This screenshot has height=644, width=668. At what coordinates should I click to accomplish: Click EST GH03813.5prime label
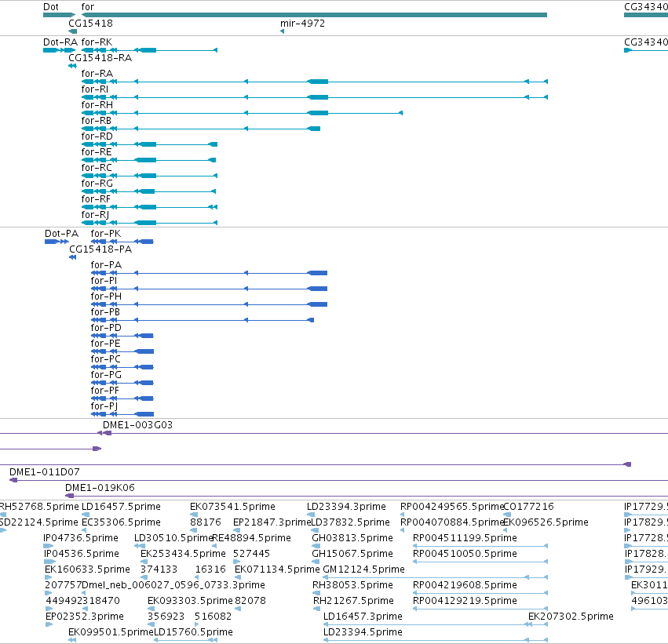352,538
